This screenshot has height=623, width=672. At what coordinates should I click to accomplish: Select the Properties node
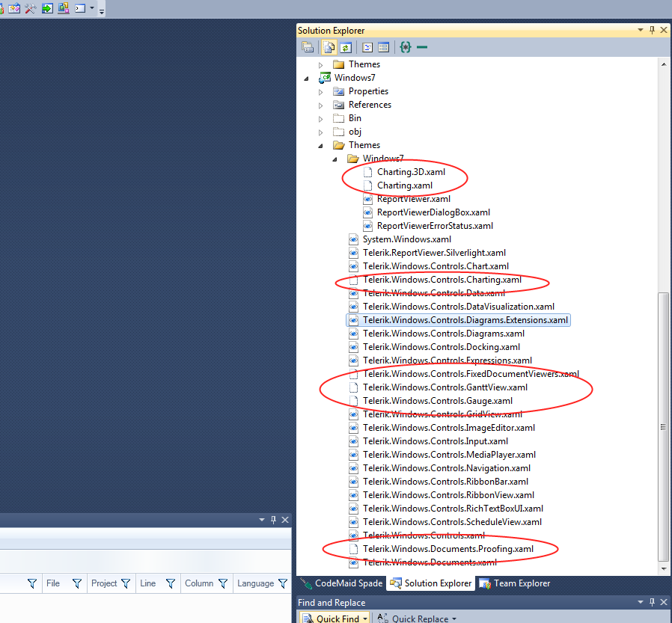[368, 91]
